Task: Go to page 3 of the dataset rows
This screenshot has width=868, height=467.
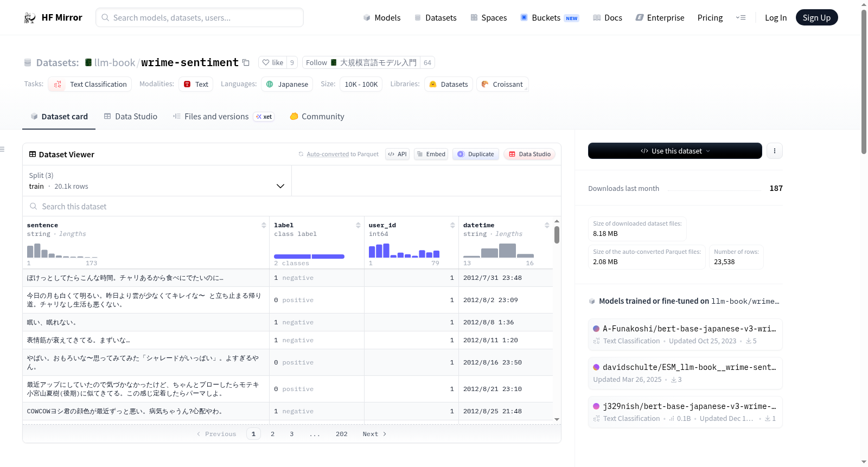Action: tap(292, 434)
